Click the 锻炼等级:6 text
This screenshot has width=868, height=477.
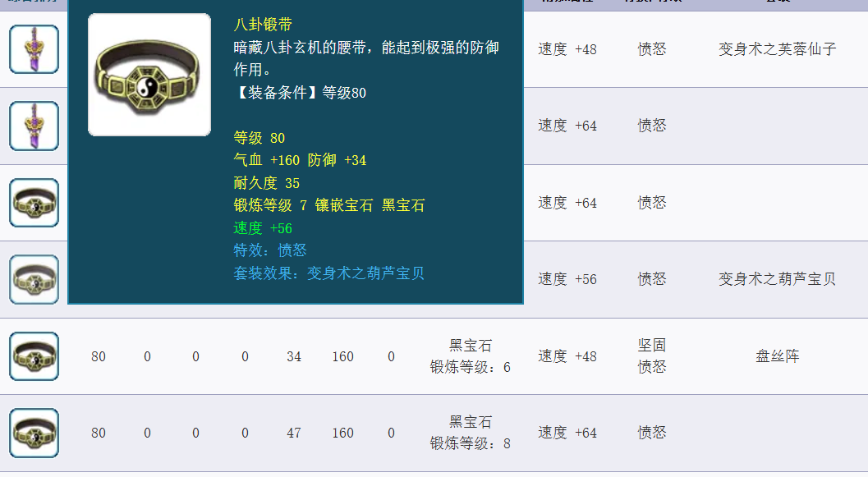pos(471,368)
